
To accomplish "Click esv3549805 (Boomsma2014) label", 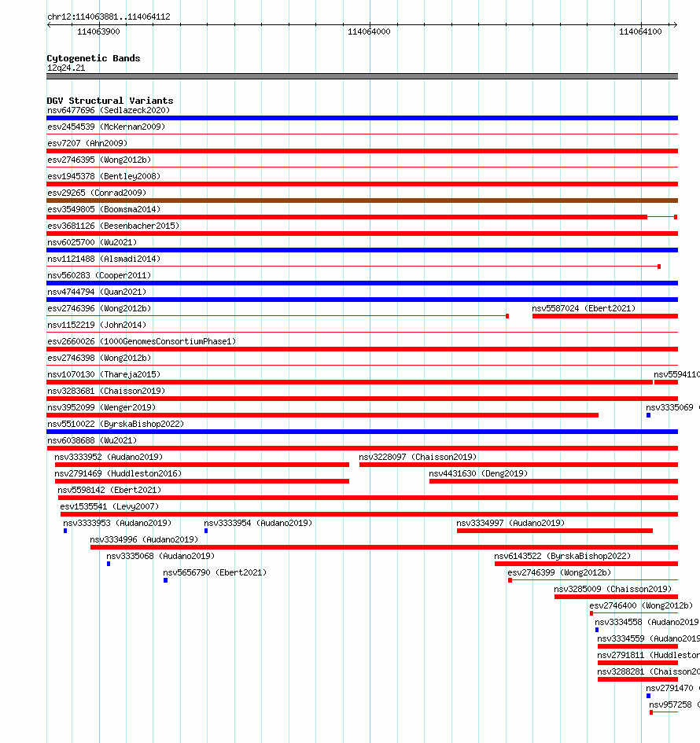I will [104, 209].
